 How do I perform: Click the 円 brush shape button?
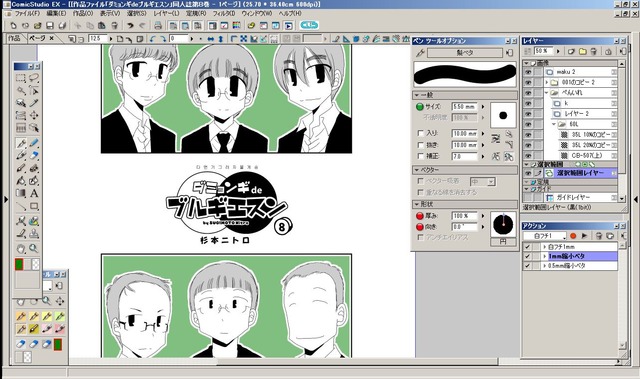503,242
